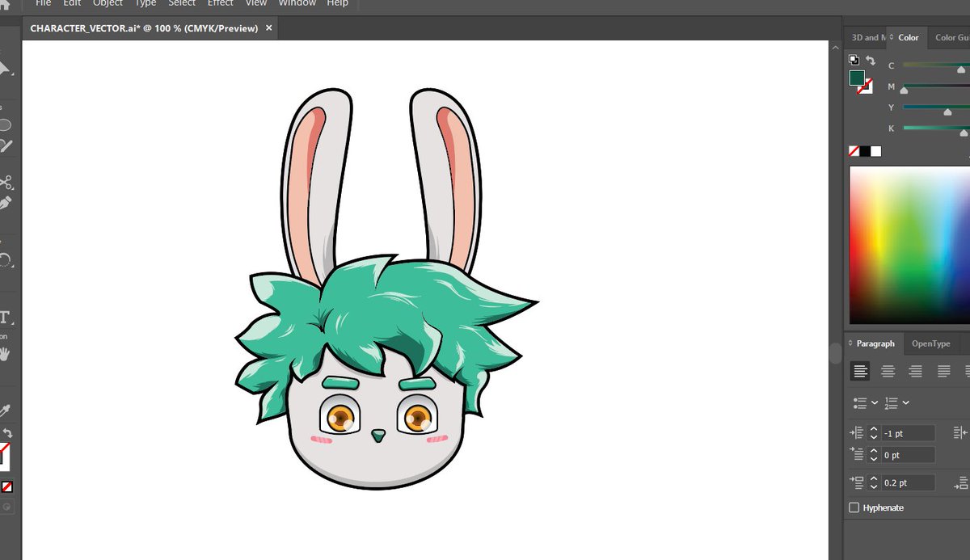The width and height of the screenshot is (970, 560).
Task: Click inside the -1 pt indent field
Action: [x=907, y=433]
